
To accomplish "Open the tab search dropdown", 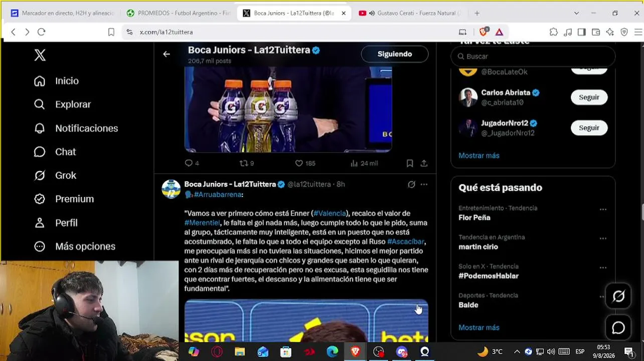I will (x=576, y=13).
